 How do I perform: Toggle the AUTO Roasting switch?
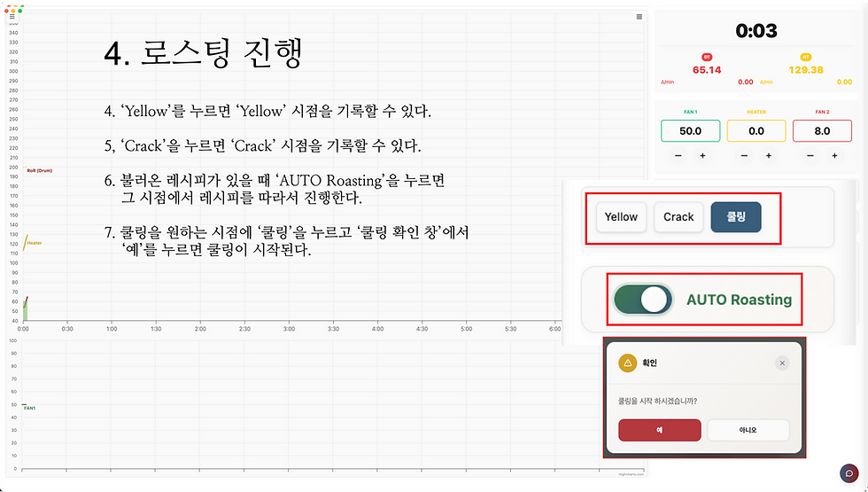pyautogui.click(x=643, y=300)
